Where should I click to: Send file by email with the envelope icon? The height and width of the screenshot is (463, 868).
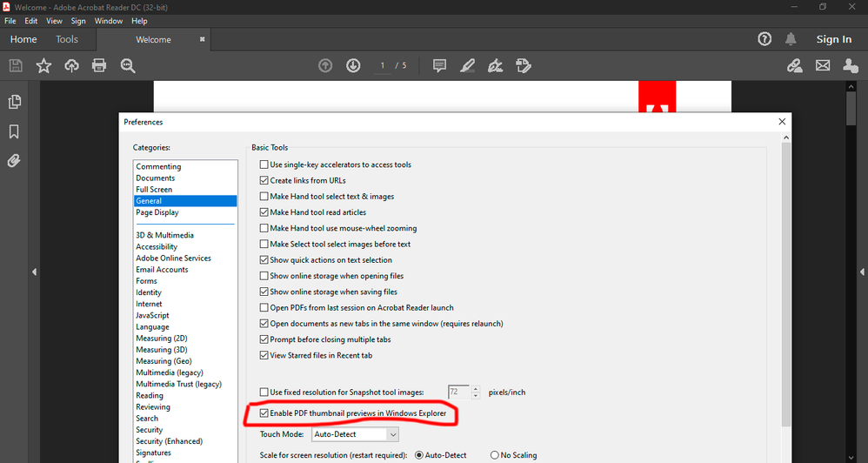[823, 66]
